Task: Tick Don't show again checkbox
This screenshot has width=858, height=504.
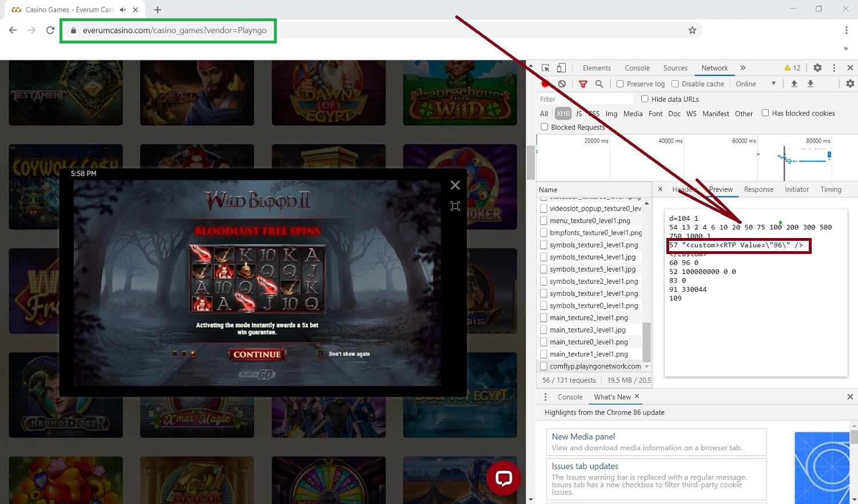Action: 321,354
